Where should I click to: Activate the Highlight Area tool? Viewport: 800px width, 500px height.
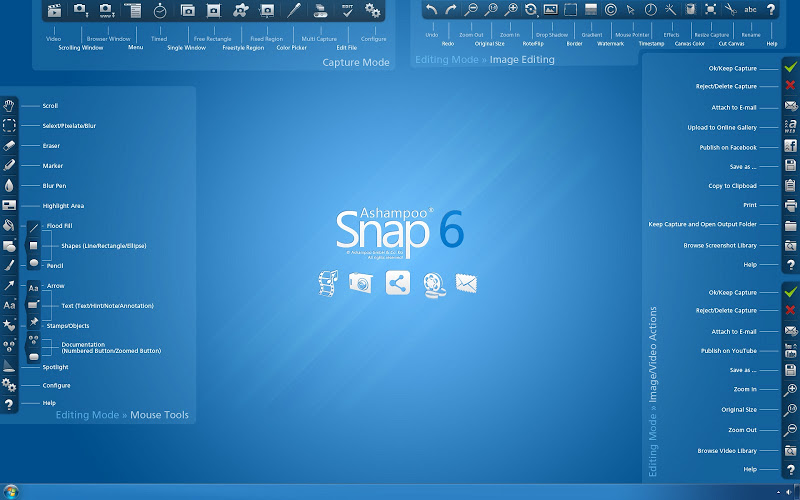(x=9, y=205)
